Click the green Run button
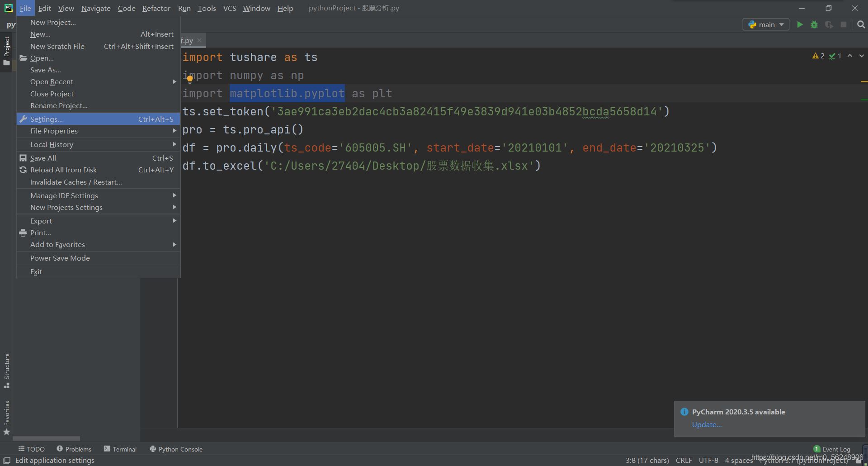 click(800, 25)
